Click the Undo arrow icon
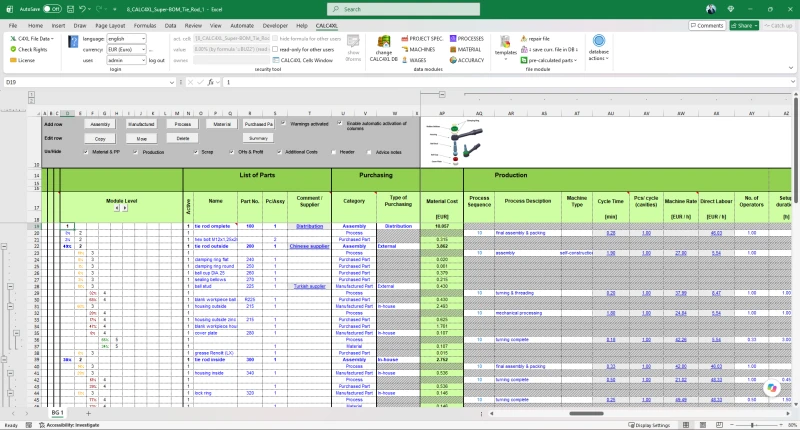The image size is (800, 430). pos(83,9)
